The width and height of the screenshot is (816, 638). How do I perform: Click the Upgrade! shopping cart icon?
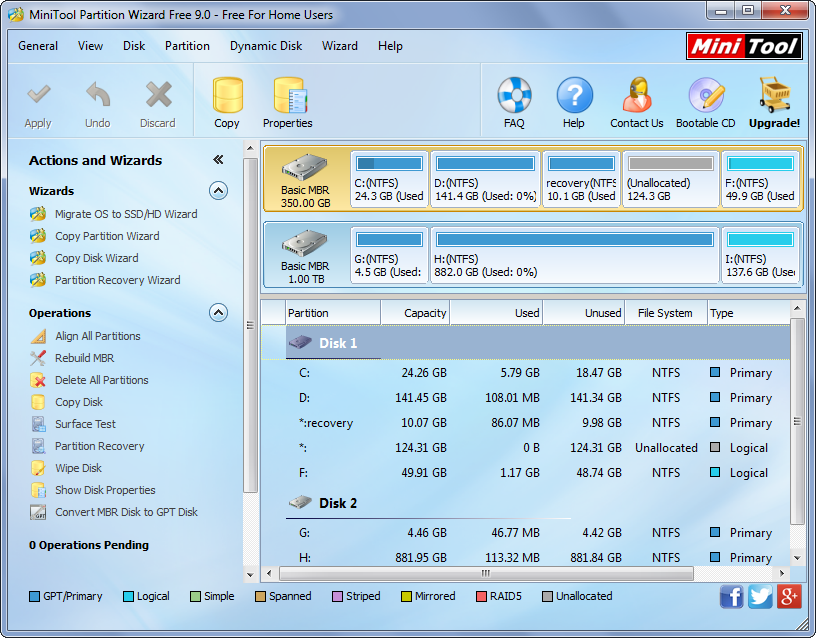pyautogui.click(x=775, y=95)
